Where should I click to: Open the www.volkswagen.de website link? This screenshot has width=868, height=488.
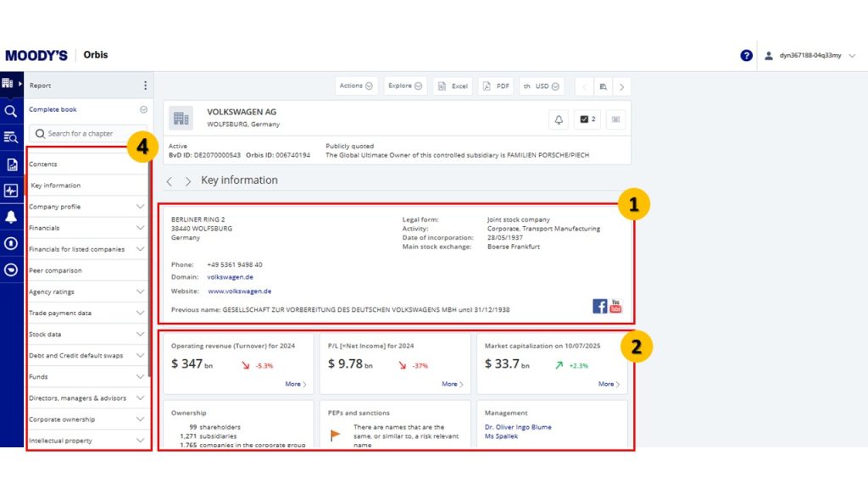pos(240,291)
